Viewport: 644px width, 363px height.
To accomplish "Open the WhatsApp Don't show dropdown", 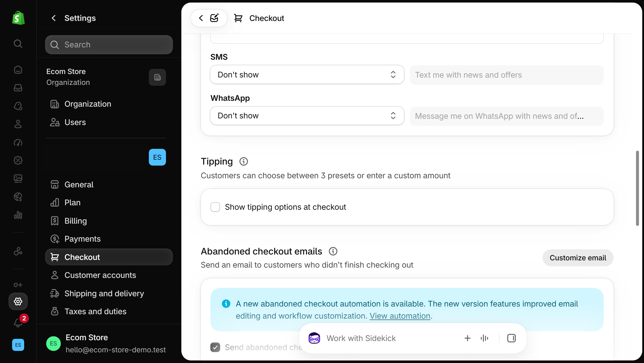I will pos(307,116).
